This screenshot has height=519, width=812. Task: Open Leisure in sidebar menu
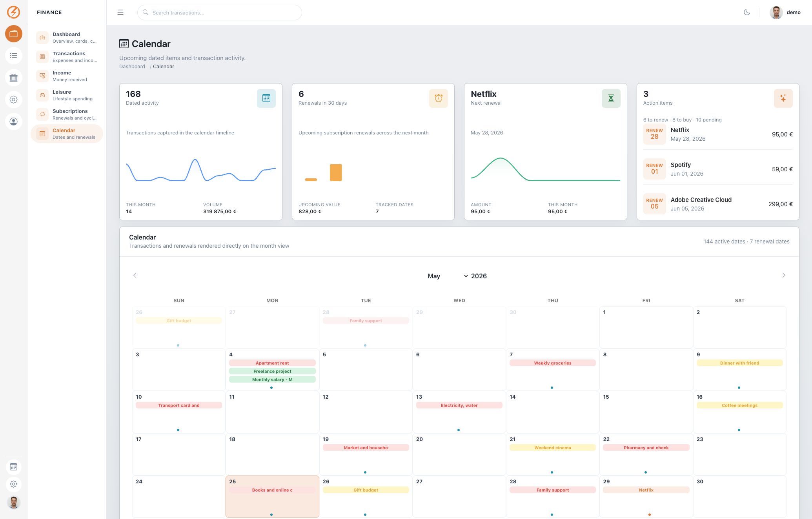[67, 95]
